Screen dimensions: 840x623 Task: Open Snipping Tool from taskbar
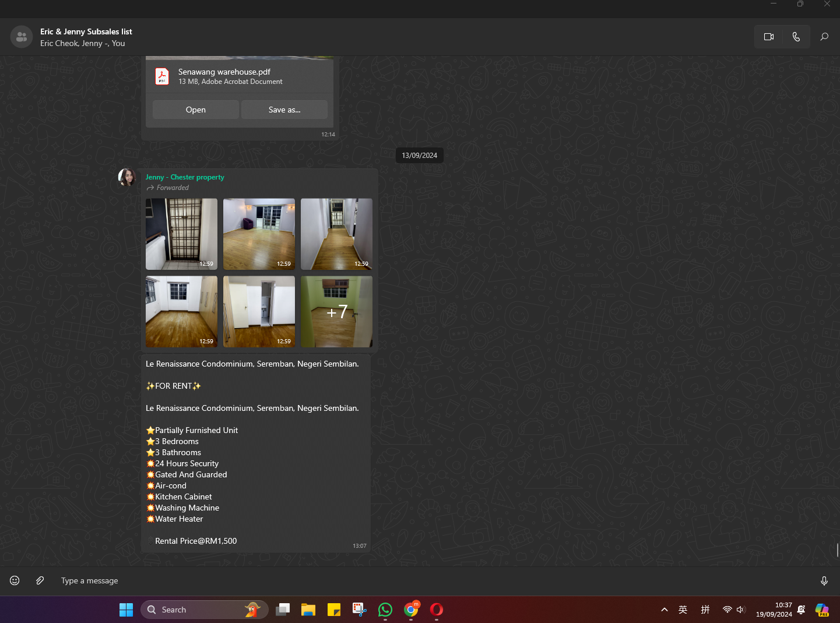click(360, 610)
